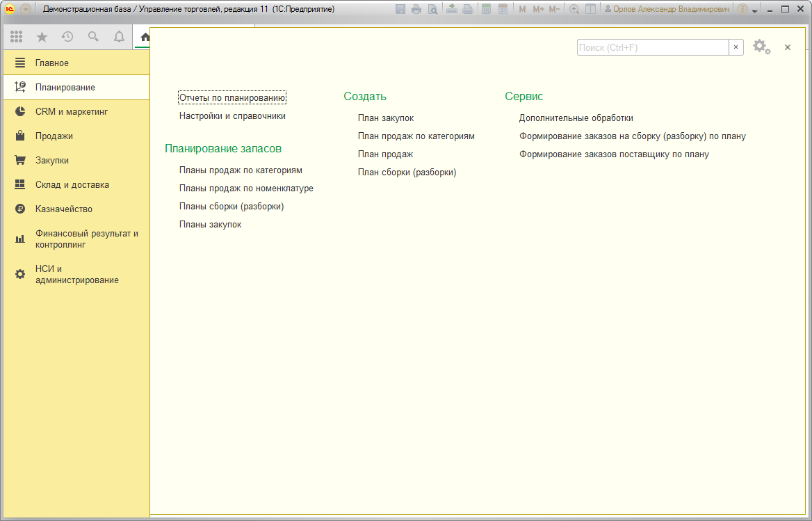The height and width of the screenshot is (521, 812).
Task: Open НСИ и администрирование section
Action: [x=76, y=275]
